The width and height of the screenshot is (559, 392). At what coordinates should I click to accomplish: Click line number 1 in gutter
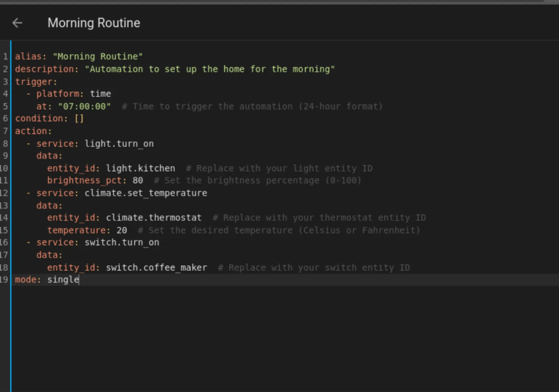(5, 56)
